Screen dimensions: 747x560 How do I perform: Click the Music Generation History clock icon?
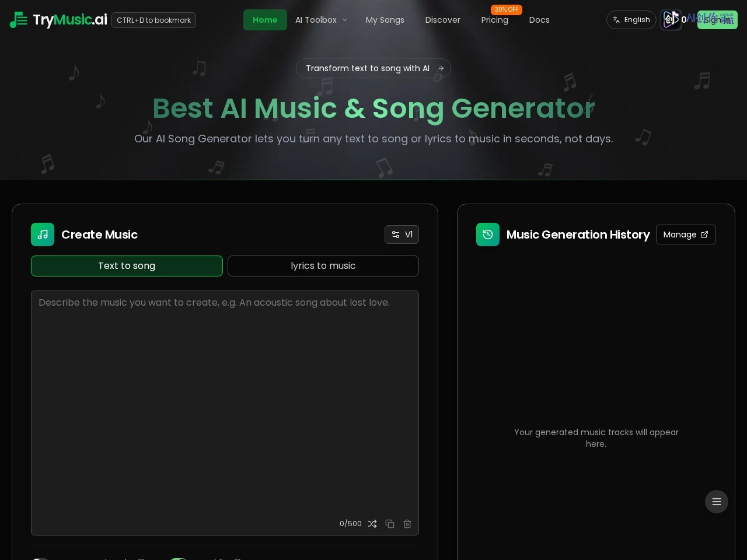488,235
